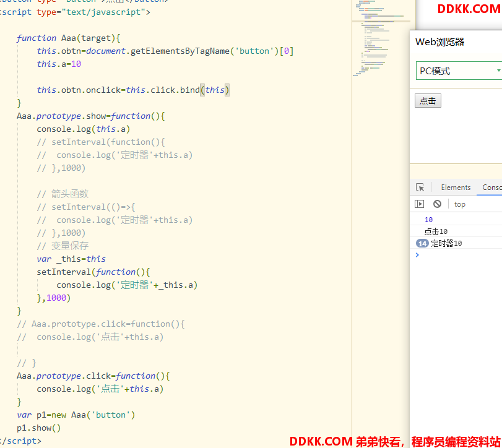Click the 14 repeat count badge
Screen dimensions: 502x448
click(422, 244)
